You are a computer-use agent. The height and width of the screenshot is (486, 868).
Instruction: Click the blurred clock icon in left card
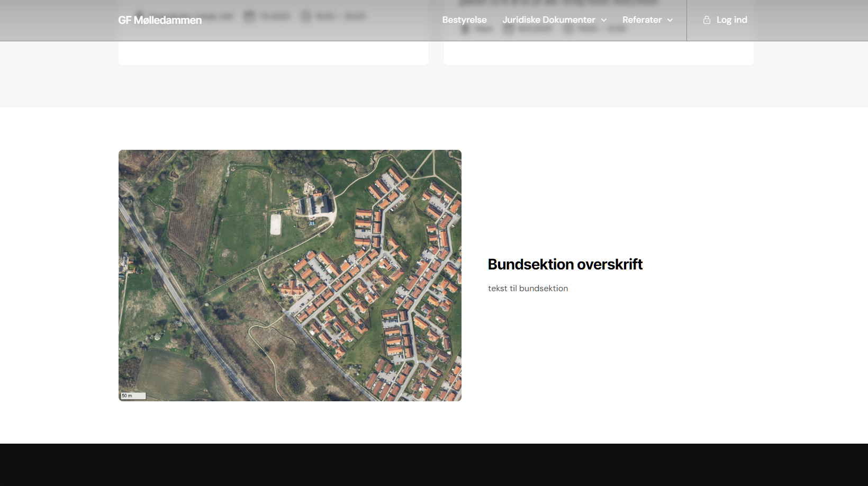point(306,16)
